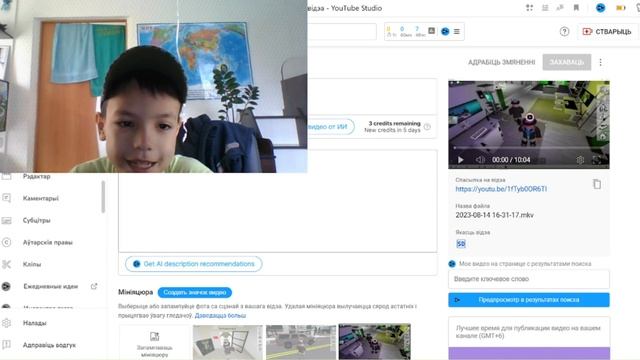Click АДРАБІЦЬ ЗМЯНЕННІ to undo changes
The image size is (640, 360).
click(501, 62)
